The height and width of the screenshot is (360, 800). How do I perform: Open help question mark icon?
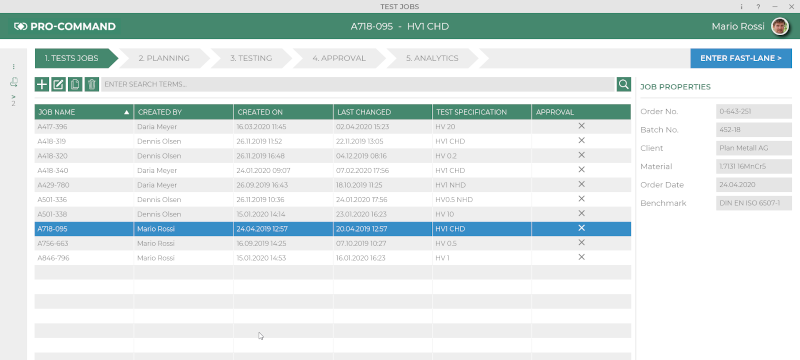pyautogui.click(x=758, y=7)
